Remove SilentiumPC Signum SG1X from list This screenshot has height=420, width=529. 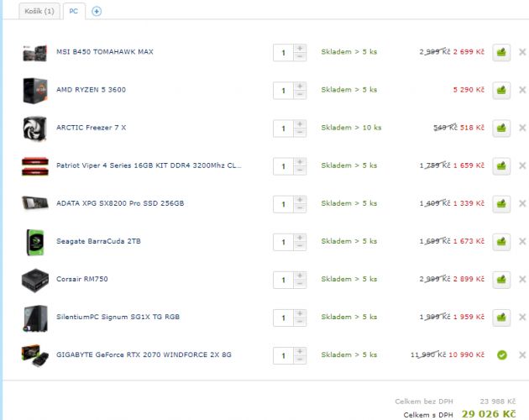pos(522,317)
